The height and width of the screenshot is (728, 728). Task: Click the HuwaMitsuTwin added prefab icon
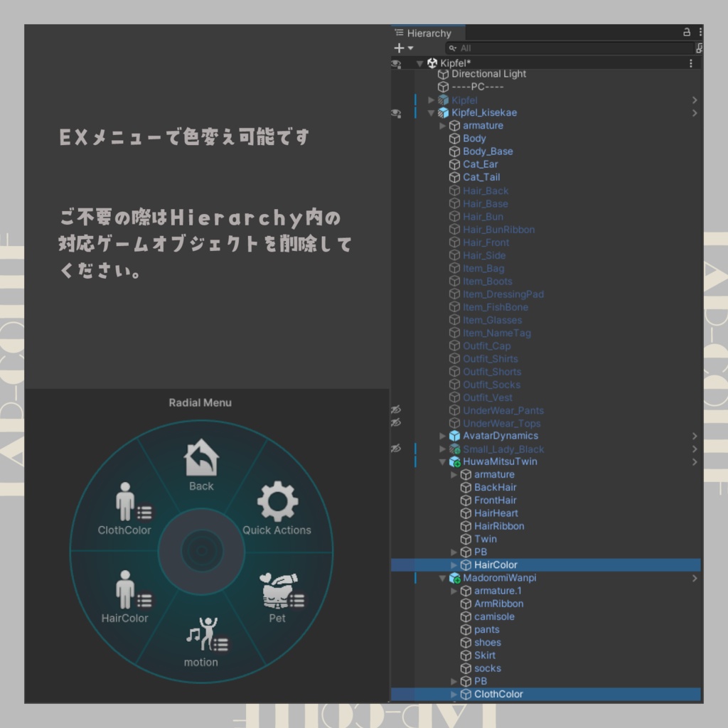point(454,461)
